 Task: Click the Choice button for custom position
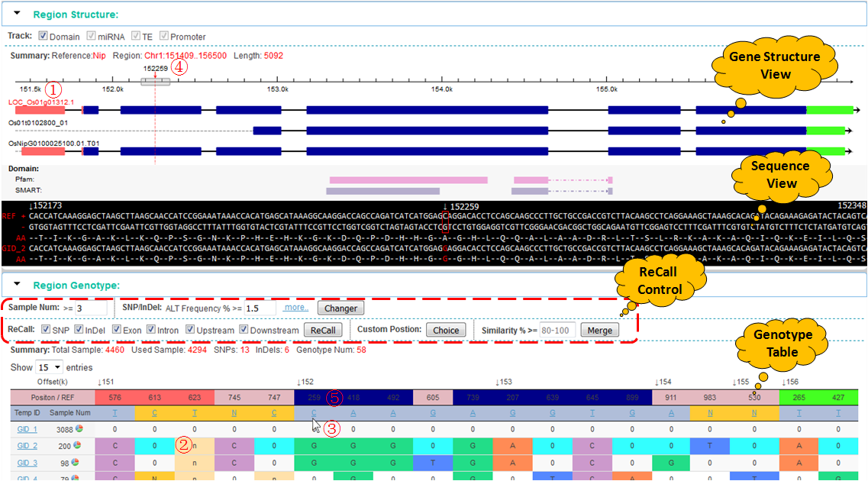[x=446, y=331]
